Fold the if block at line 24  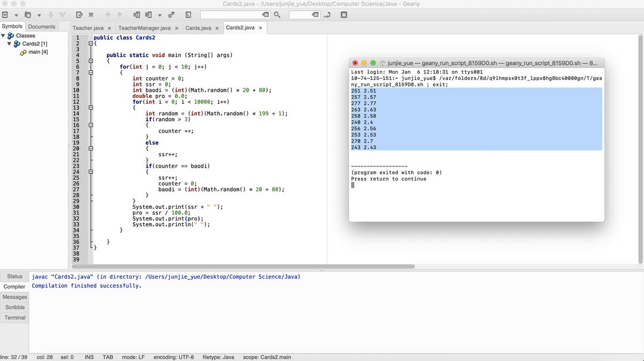[91, 172]
